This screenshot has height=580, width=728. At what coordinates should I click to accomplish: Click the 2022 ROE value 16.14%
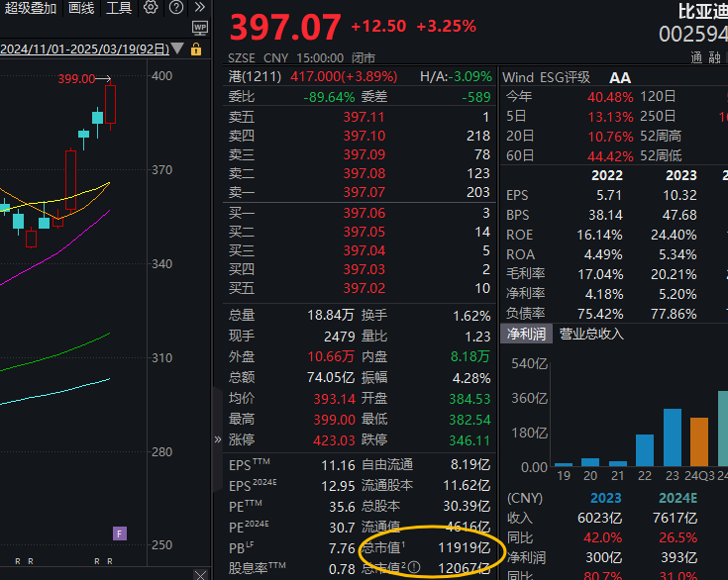(599, 236)
